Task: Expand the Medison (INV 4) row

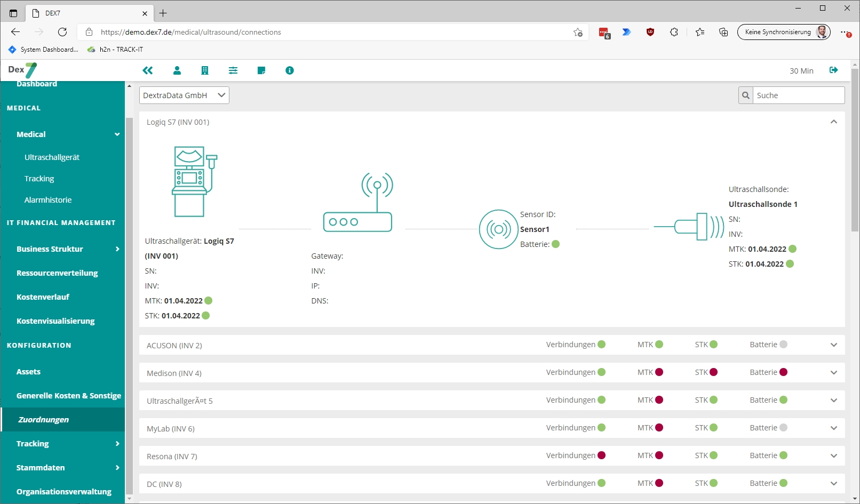Action: [834, 373]
